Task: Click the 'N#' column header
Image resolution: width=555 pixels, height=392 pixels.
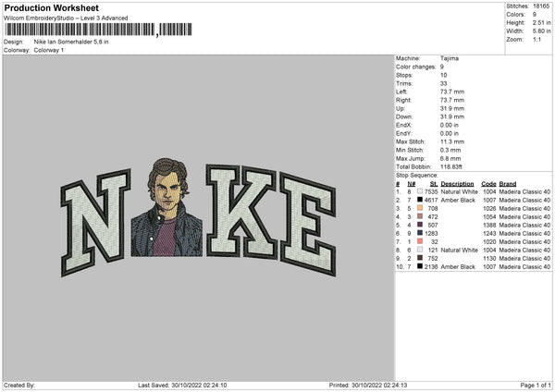Action: coord(412,184)
